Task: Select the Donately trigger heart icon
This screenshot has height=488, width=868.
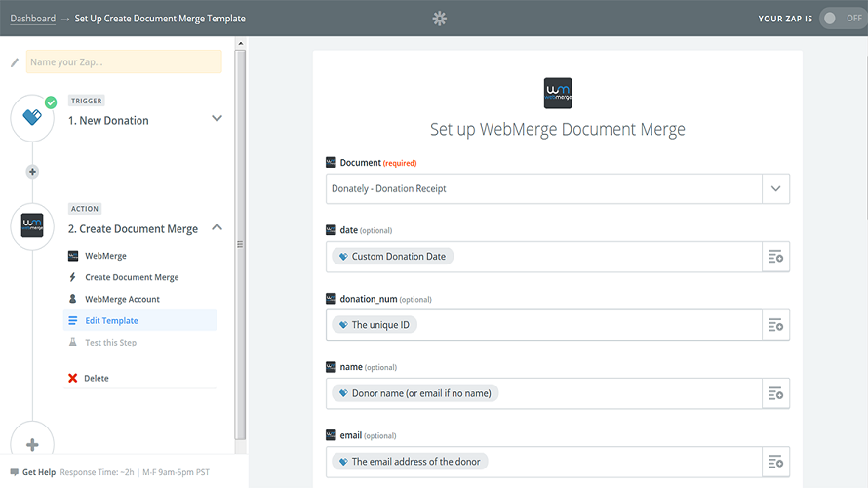Action: click(32, 117)
